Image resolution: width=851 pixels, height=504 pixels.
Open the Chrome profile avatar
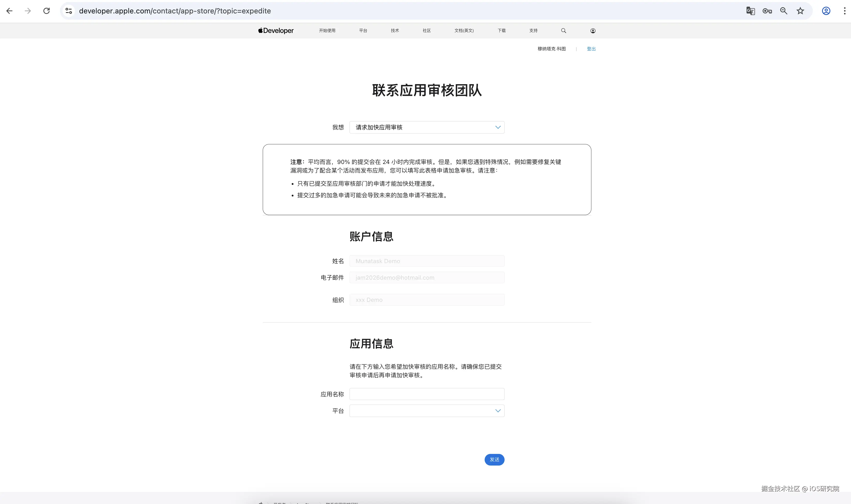(826, 11)
